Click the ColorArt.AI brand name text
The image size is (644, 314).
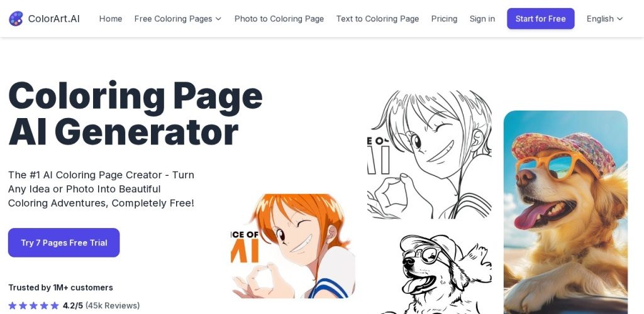54,19
